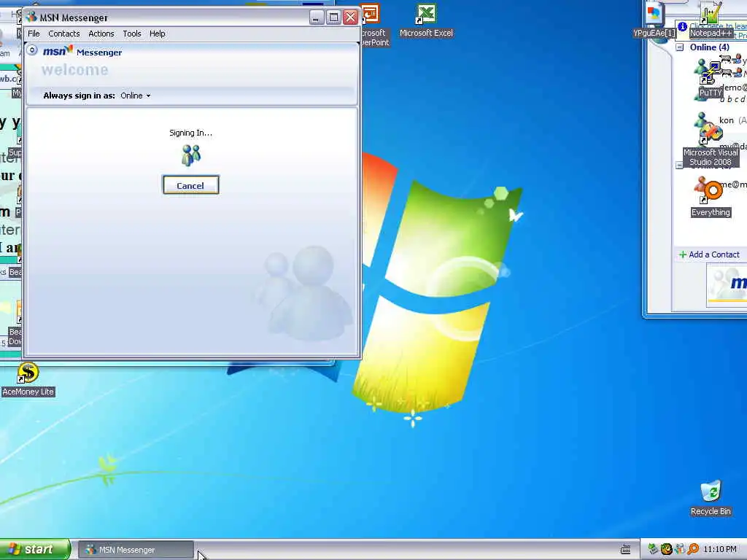
Task: Open the PuTTY desktop shortcut
Action: coord(711,79)
